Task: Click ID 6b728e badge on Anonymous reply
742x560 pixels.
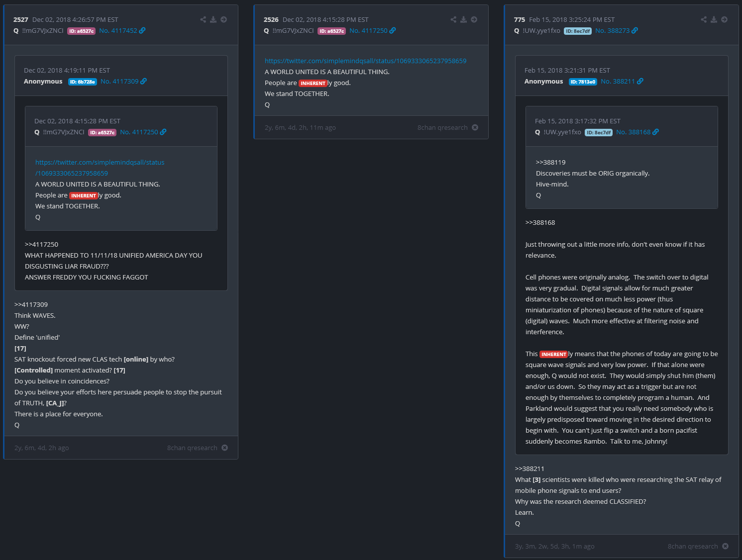Action: [x=82, y=82]
